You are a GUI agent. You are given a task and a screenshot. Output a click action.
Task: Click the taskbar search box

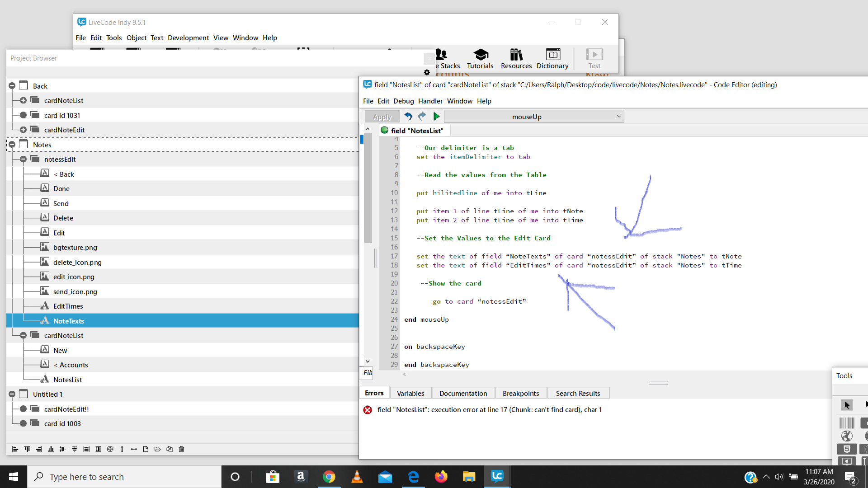click(x=124, y=477)
